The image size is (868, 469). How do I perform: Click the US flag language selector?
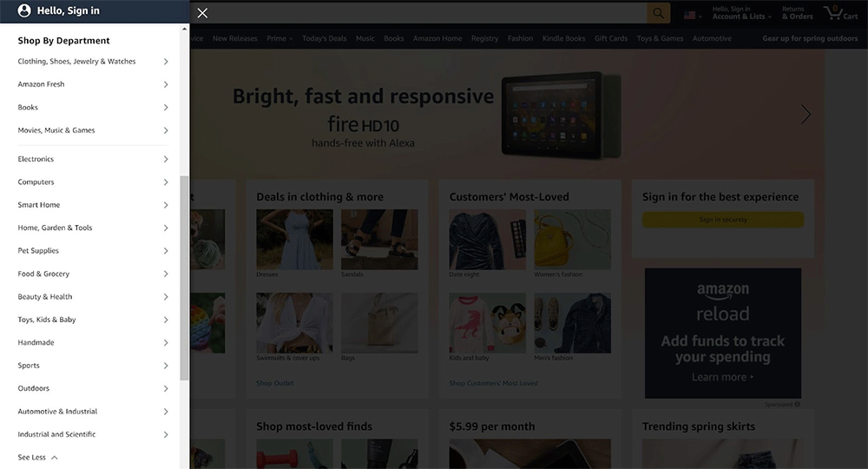pyautogui.click(x=692, y=15)
